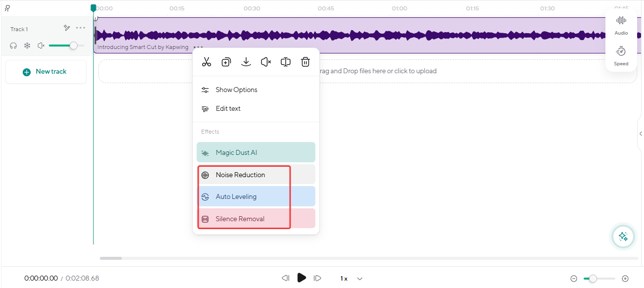Open playback speed dropdown chevron
The height and width of the screenshot is (288, 644).
tap(360, 279)
